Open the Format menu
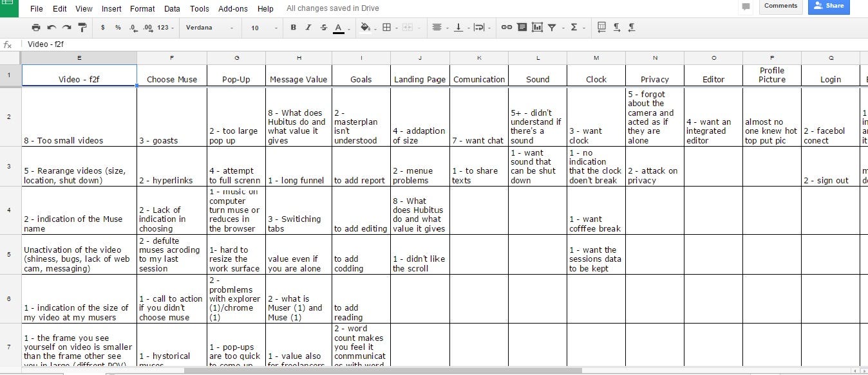The image size is (868, 375). pos(142,9)
